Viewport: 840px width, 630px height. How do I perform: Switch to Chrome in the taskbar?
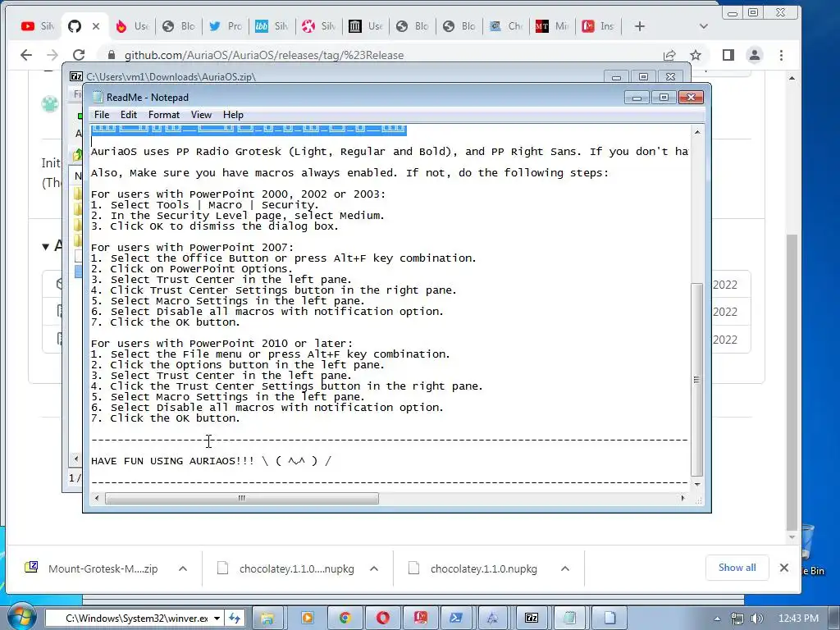pyautogui.click(x=345, y=619)
